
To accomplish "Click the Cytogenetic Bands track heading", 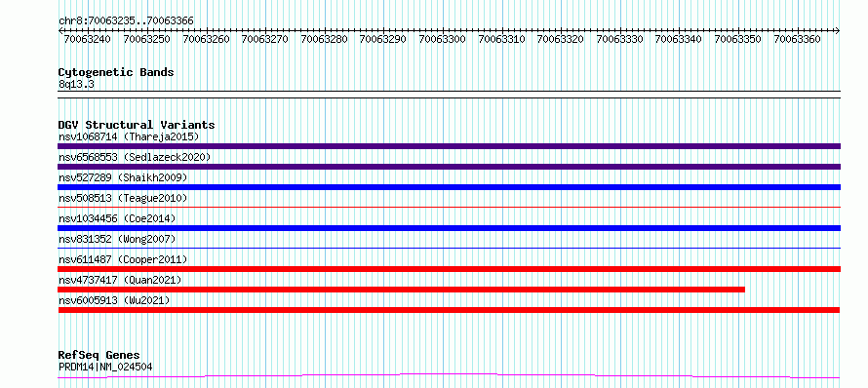I will point(116,72).
